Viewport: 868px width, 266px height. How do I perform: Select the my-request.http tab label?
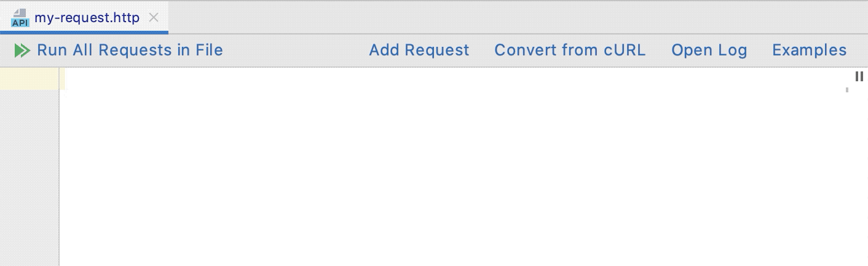point(87,17)
